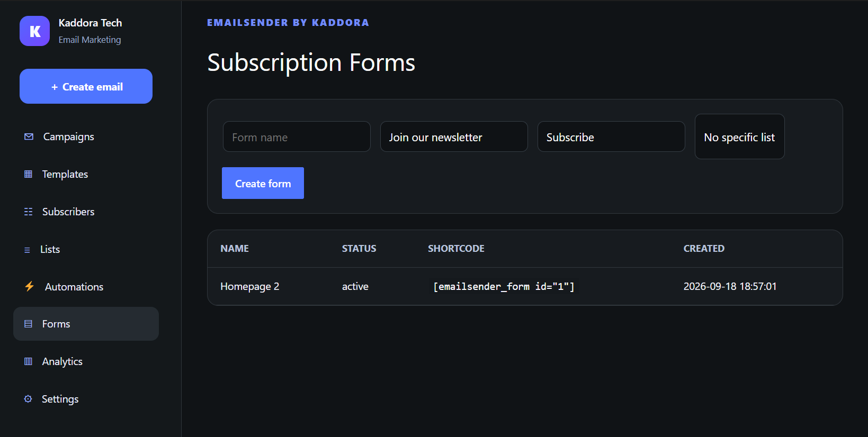868x437 pixels.
Task: Click the Automations lightning bolt icon
Action: click(x=30, y=286)
